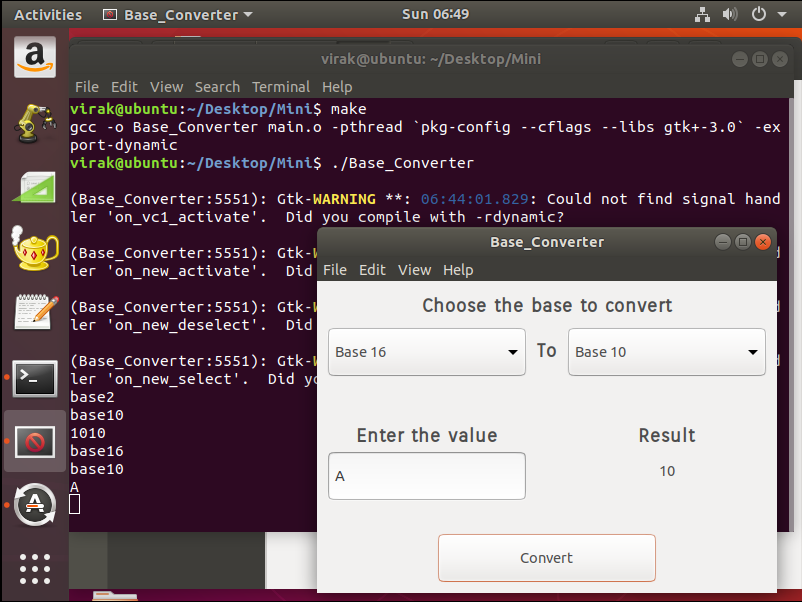
Task: Open View menu in Base_Converter window
Action: pyautogui.click(x=414, y=270)
